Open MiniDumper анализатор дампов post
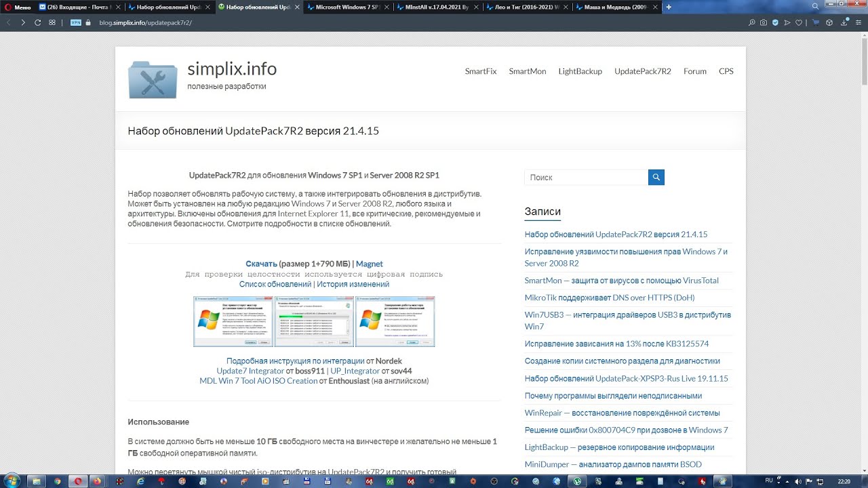Viewport: 868px width, 488px height. (x=613, y=464)
